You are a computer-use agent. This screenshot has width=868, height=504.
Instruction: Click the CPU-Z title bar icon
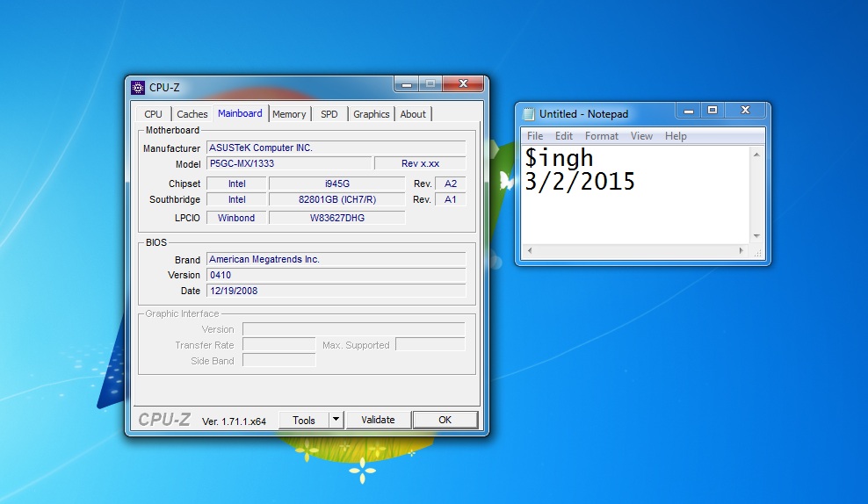138,88
